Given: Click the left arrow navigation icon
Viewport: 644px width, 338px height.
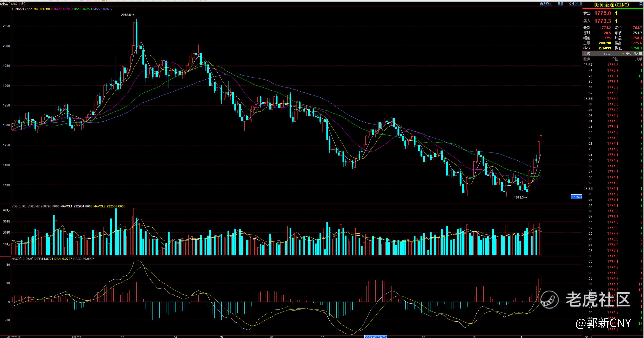Looking at the screenshot, I should tap(571, 4).
